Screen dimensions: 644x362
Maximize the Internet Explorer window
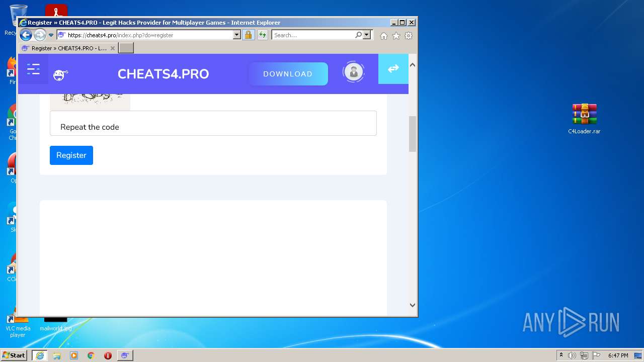pos(403,23)
